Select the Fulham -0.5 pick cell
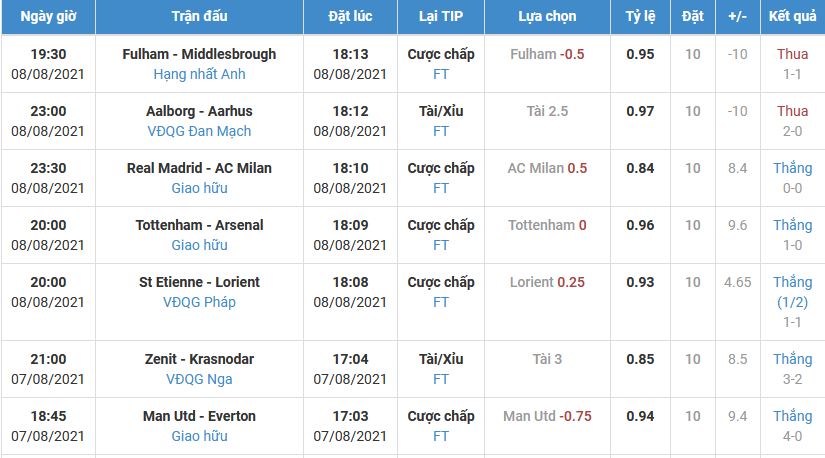This screenshot has width=825, height=458. [x=547, y=54]
